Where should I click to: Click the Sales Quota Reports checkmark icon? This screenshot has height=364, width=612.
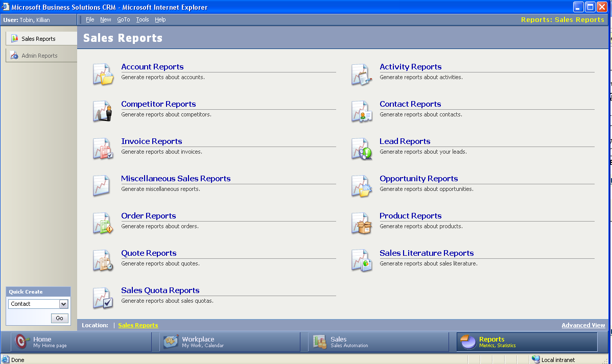(x=103, y=298)
